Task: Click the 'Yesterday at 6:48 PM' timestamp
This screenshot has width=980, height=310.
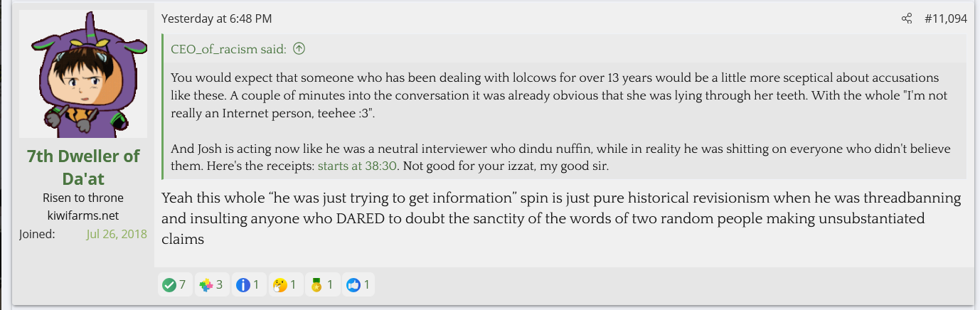Action: click(x=216, y=18)
